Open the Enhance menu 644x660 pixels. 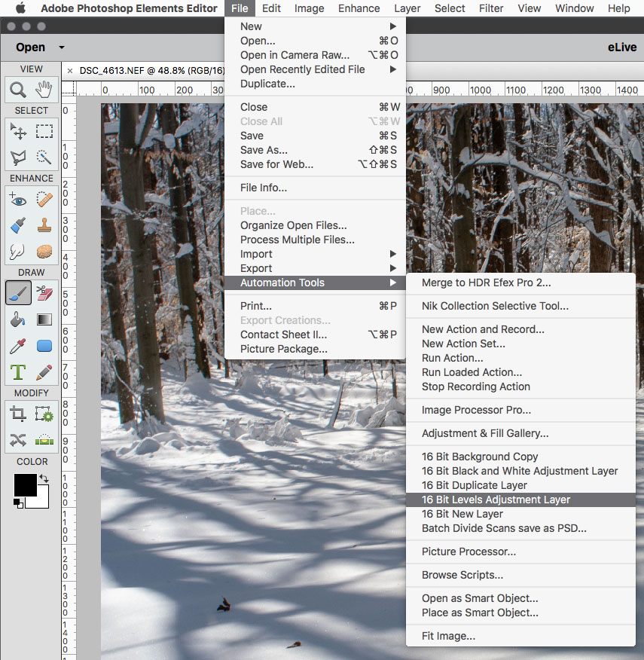pos(359,8)
